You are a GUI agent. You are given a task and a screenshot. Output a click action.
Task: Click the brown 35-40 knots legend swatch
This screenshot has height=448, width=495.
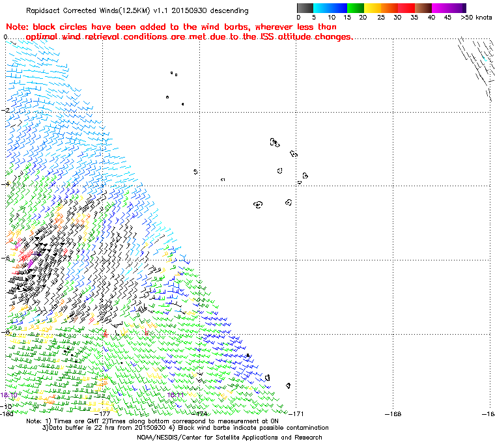click(423, 8)
